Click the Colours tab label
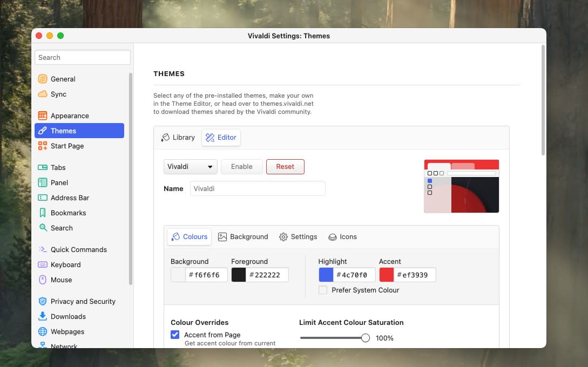The height and width of the screenshot is (367, 588). 195,237
